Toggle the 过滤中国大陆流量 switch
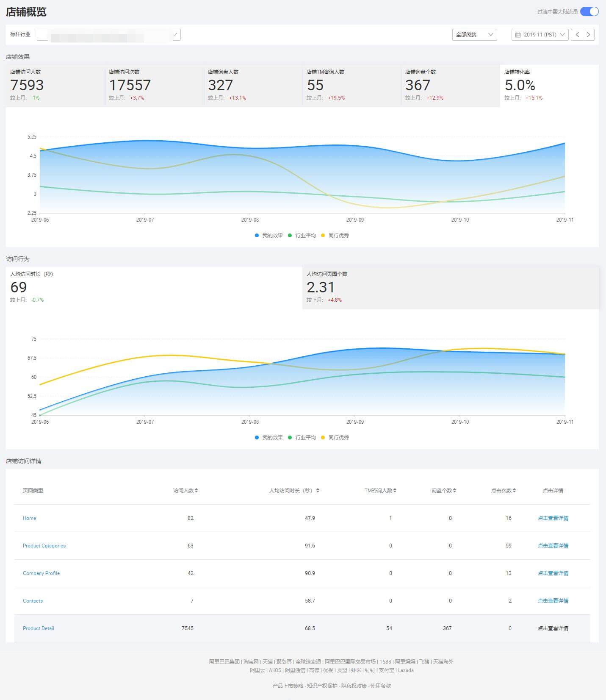This screenshot has height=700, width=606. [x=589, y=11]
